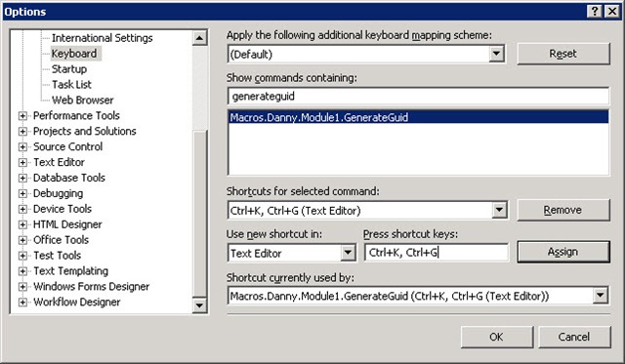Viewport: 625px width, 364px height.
Task: Click the Press shortcut keys field
Action: (437, 253)
